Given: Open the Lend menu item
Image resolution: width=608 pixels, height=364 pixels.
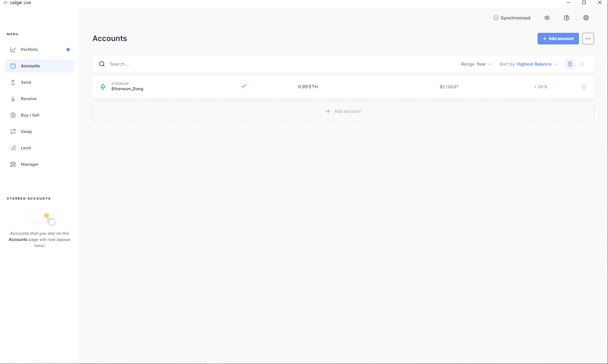Looking at the screenshot, I should [x=39, y=148].
